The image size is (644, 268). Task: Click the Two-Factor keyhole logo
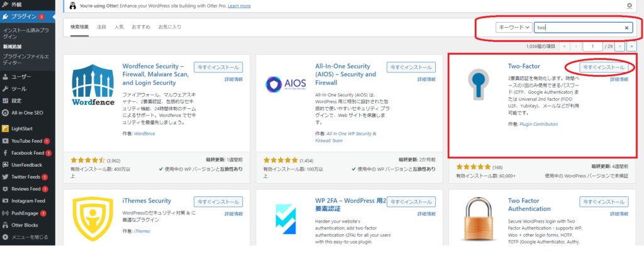pos(478,85)
